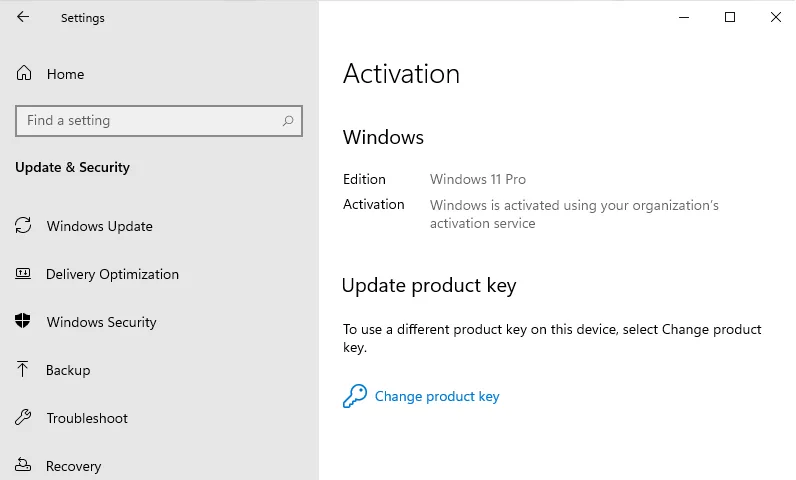Click the magnifier icon in search box

tap(288, 121)
